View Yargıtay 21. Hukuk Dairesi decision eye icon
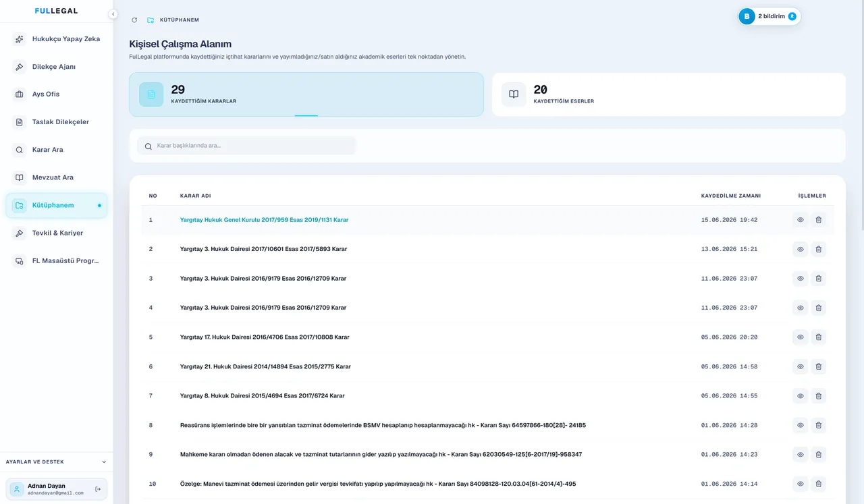This screenshot has width=864, height=504. click(x=801, y=366)
